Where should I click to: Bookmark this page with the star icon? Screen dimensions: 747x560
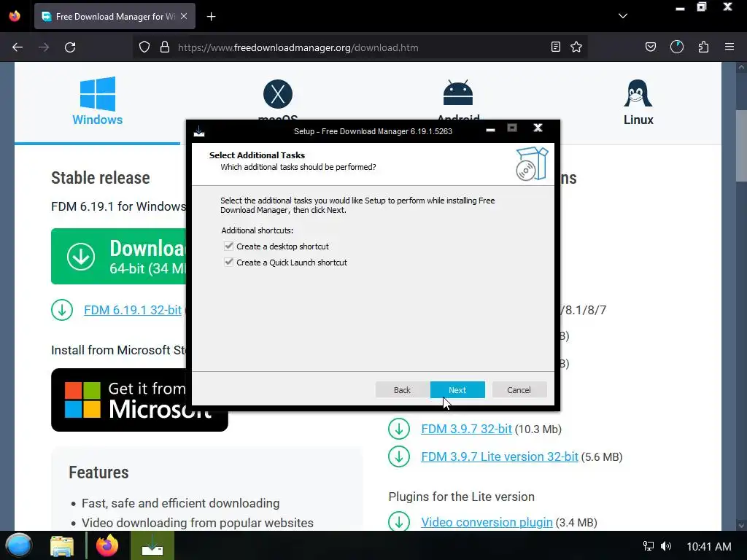pyautogui.click(x=576, y=47)
